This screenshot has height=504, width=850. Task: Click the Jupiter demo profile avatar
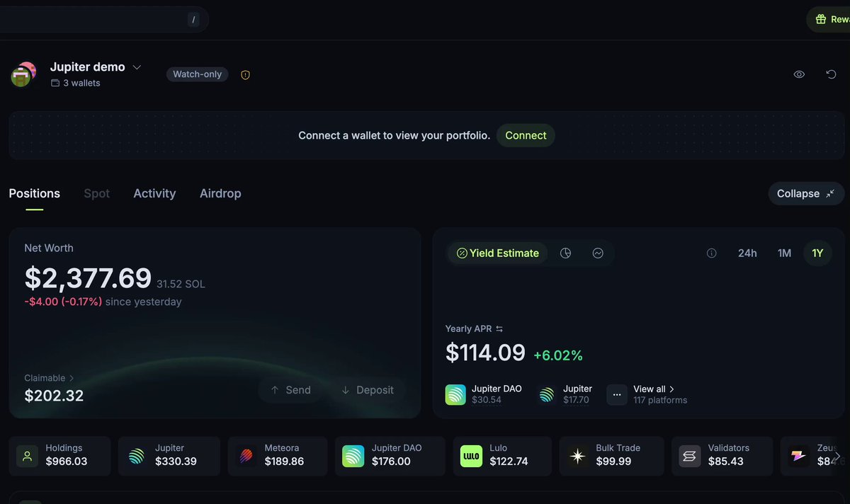coord(23,74)
